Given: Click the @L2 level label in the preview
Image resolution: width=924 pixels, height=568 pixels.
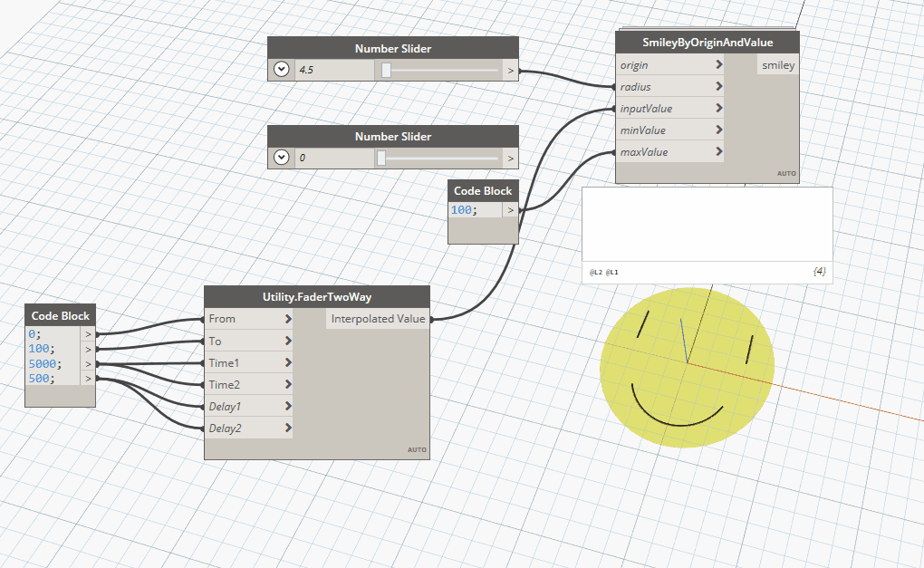Looking at the screenshot, I should [595, 272].
